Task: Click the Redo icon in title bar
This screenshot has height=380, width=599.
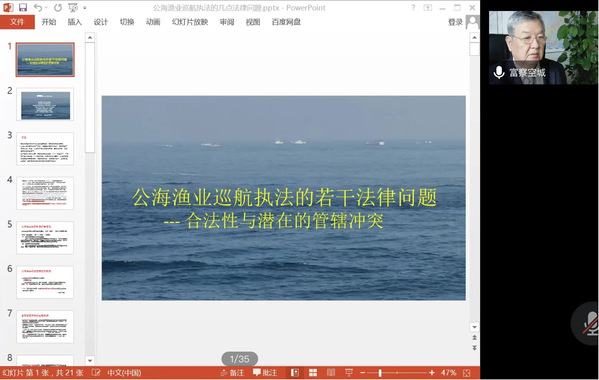Action: pos(58,8)
